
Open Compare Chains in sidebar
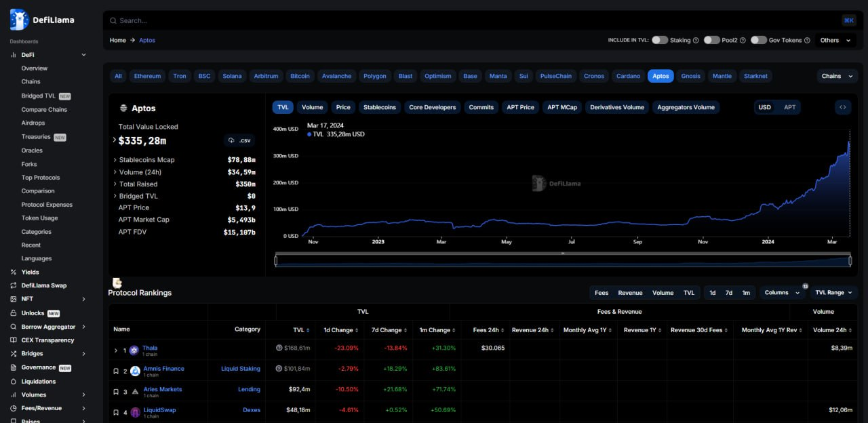44,109
